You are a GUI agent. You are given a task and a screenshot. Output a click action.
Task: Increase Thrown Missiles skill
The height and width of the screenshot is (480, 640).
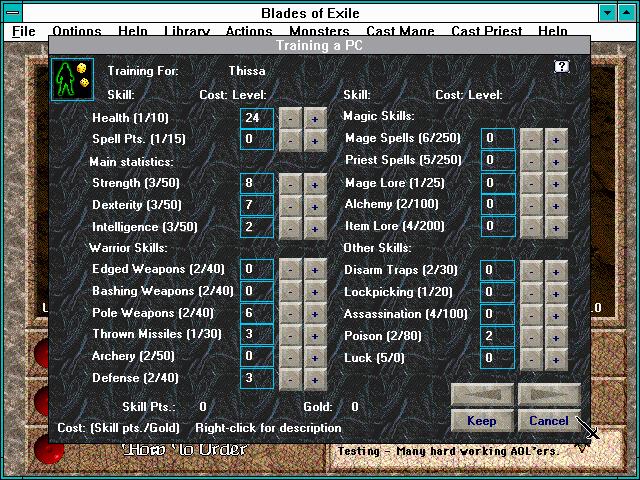pyautogui.click(x=315, y=336)
